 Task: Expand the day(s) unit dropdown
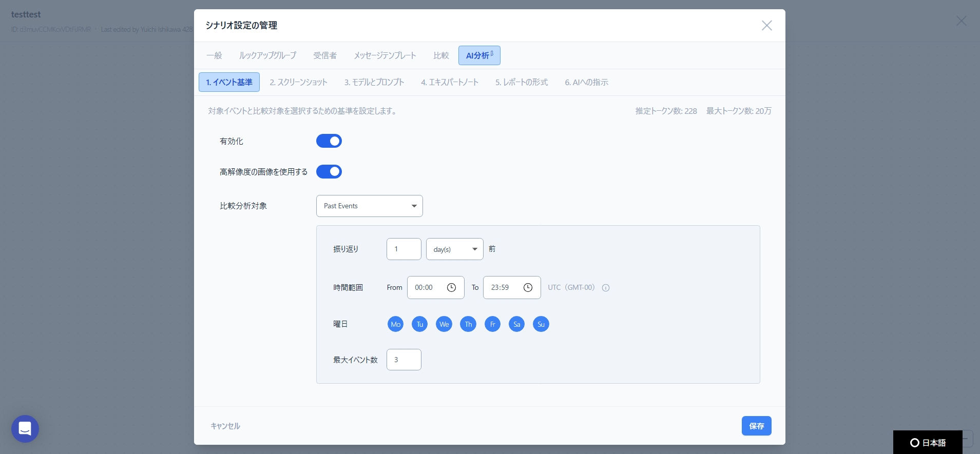click(454, 249)
